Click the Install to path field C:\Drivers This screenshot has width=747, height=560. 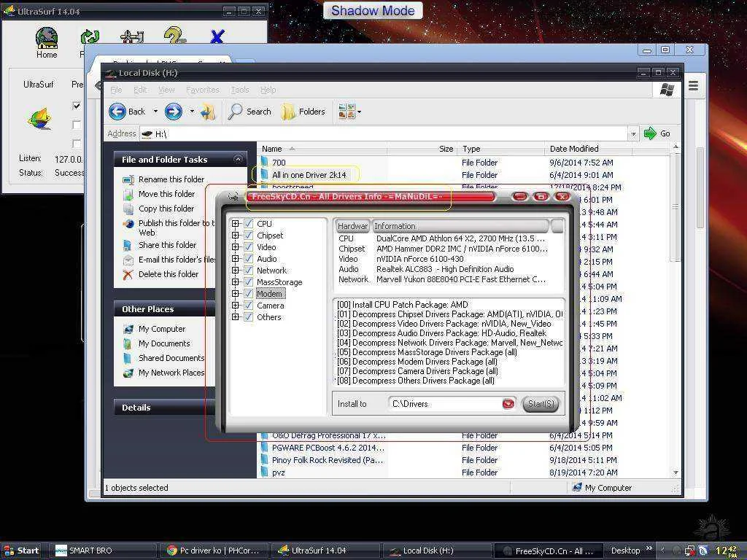(445, 404)
